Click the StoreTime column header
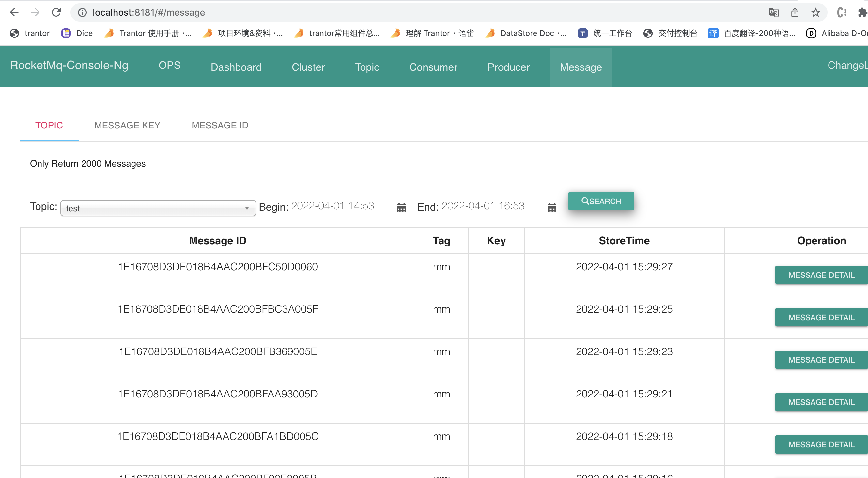 624,241
